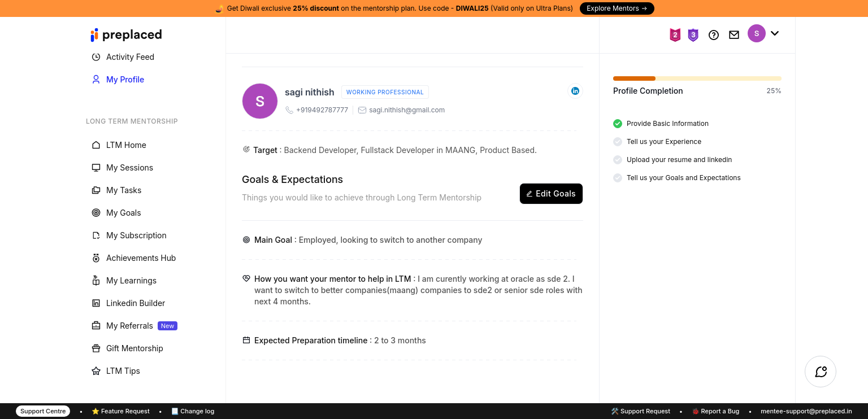Click the Tell us your Experience checkmark
This screenshot has width=868, height=419.
pos(618,142)
